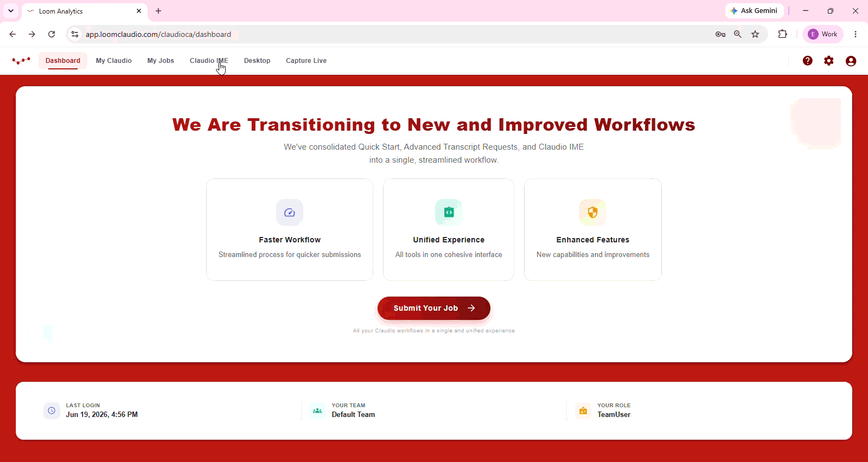Click the Faster Workflow speedometer icon

pos(290,213)
